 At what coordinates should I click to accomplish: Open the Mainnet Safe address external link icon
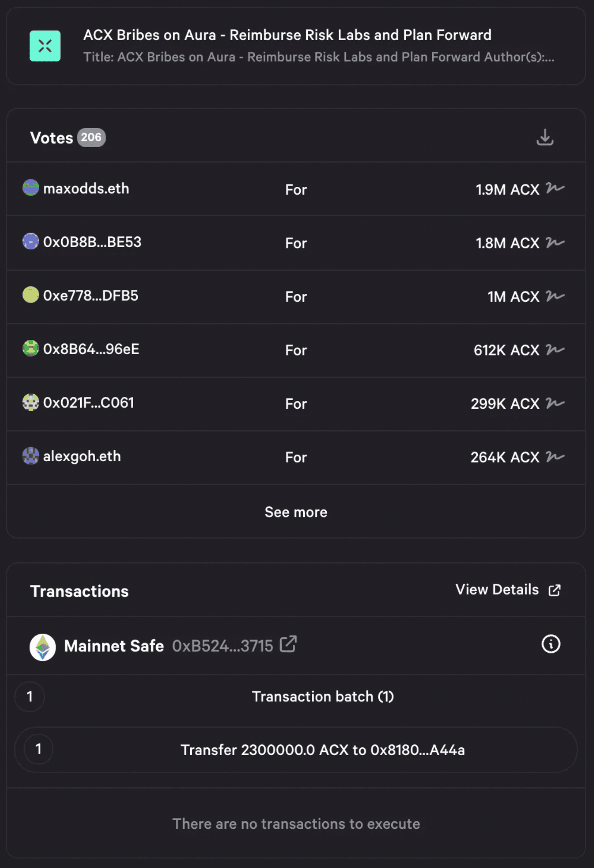tap(288, 644)
